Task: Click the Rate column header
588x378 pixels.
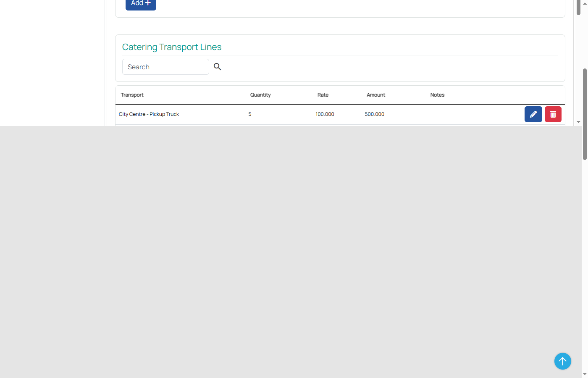Action: (323, 95)
